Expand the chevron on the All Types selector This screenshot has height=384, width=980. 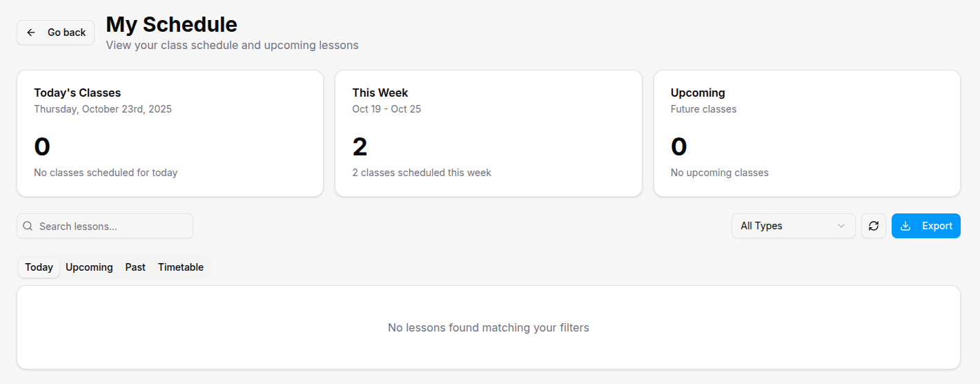tap(841, 226)
